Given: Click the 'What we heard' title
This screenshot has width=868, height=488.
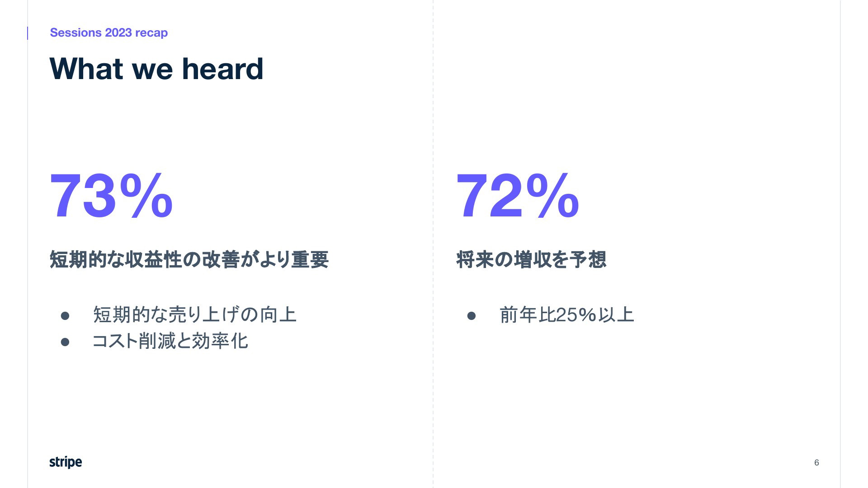Looking at the screenshot, I should pyautogui.click(x=156, y=69).
